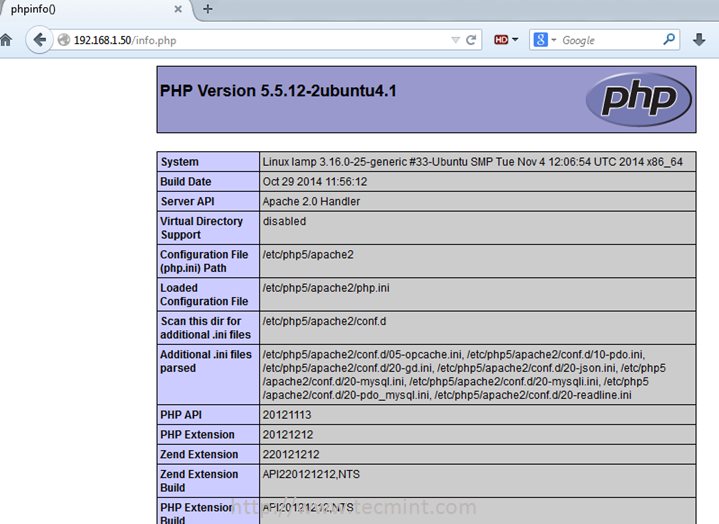Go back with the back arrow button
The image size is (719, 524).
click(40, 40)
